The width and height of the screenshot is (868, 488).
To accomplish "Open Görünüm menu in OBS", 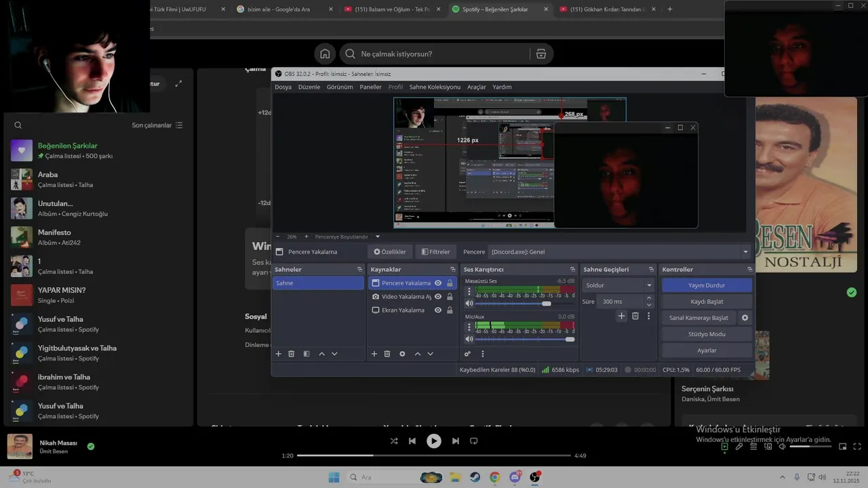I will [x=340, y=87].
